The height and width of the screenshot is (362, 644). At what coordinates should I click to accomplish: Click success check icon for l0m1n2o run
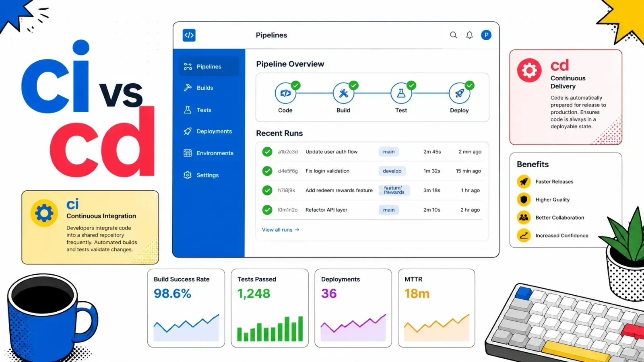pos(267,210)
